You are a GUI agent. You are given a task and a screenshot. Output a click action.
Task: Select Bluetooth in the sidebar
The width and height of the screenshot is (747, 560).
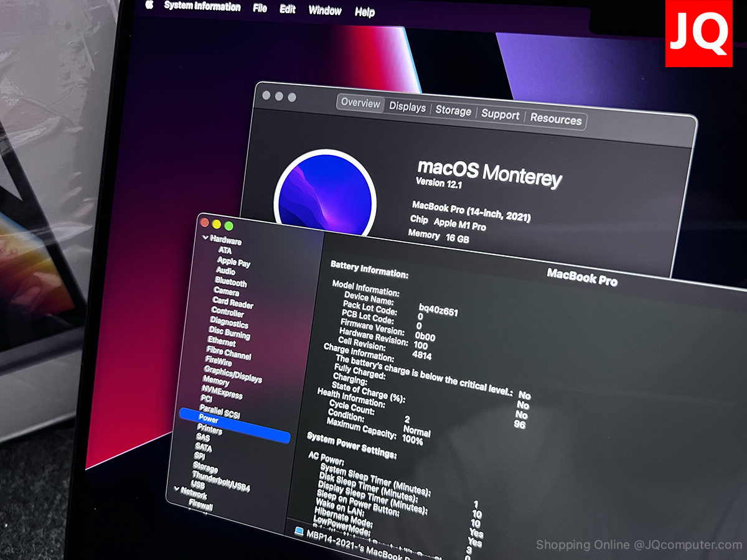pos(230,282)
